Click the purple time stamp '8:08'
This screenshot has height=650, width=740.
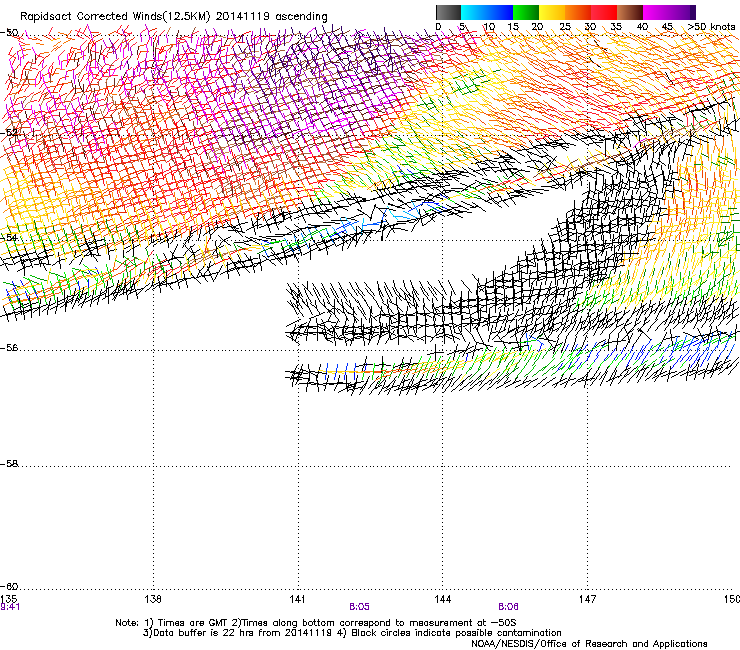click(x=508, y=607)
